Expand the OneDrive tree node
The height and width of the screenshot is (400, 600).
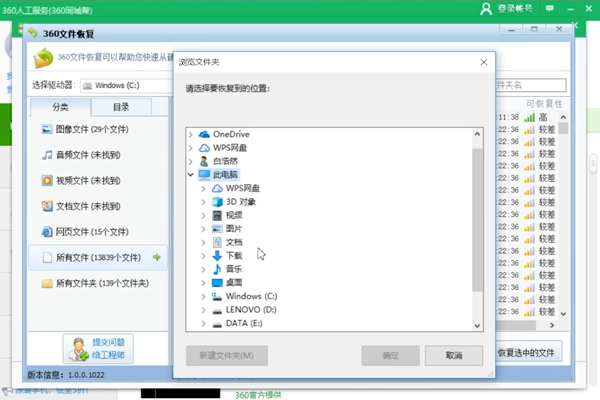[x=191, y=134]
